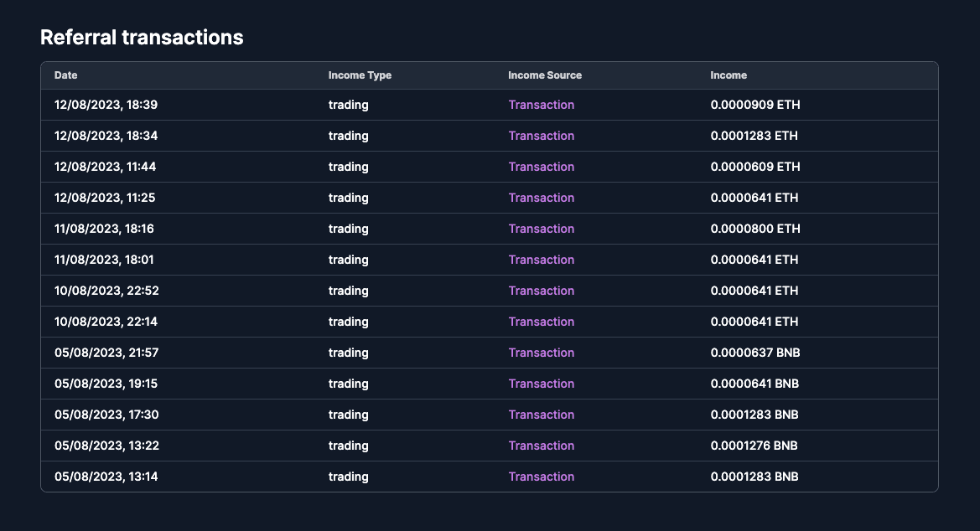Open the Transaction link for 12/08/2023, 18:34
Screen dimensions: 980x531
(542, 136)
